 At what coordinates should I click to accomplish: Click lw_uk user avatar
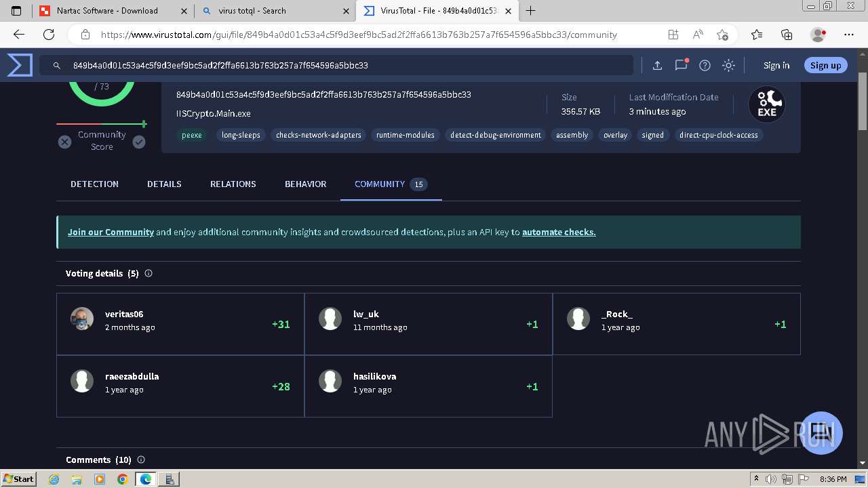pos(330,319)
